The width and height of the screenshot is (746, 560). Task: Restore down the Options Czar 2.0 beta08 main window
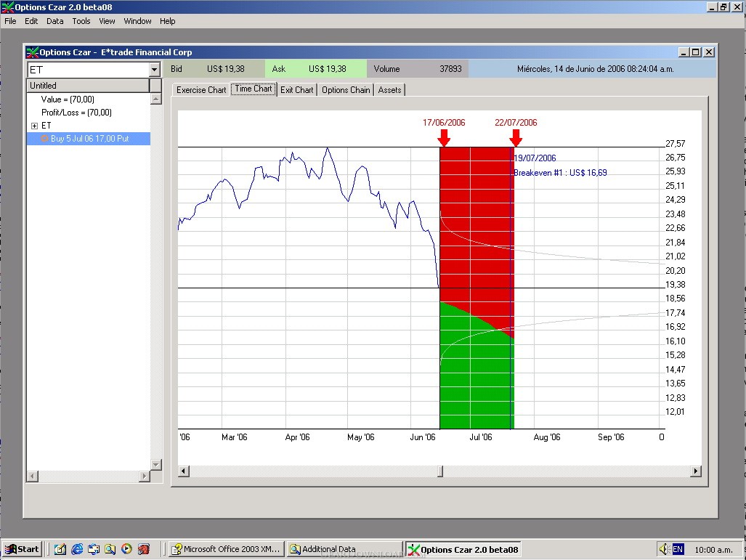[723, 7]
